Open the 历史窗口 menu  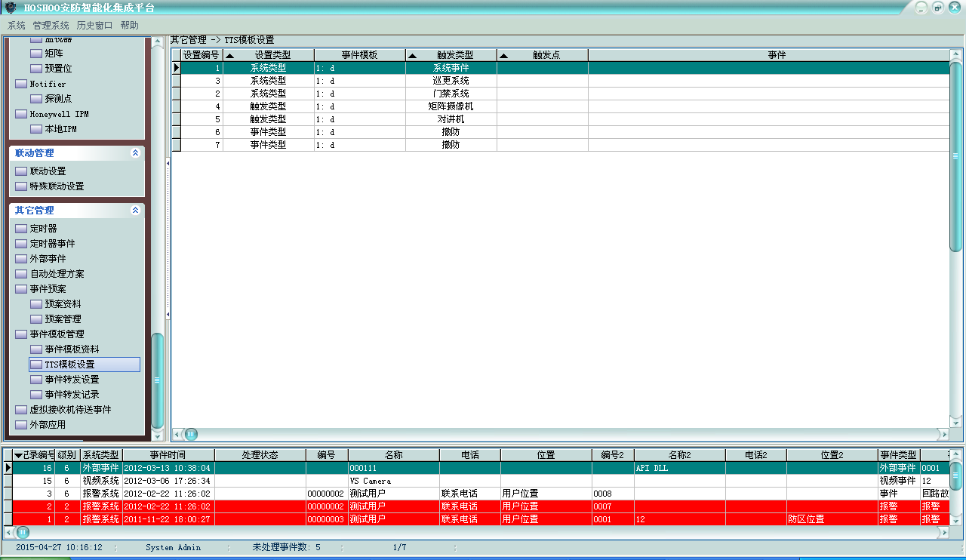click(x=94, y=26)
